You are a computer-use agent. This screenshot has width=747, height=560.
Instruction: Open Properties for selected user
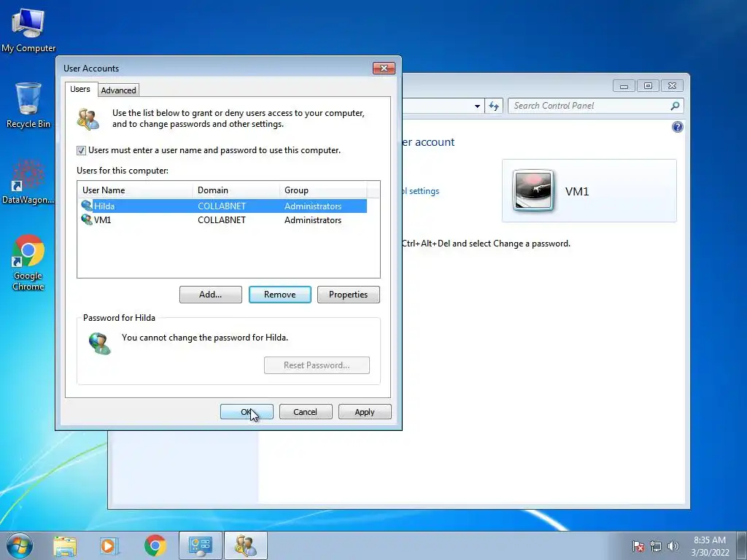tap(348, 295)
